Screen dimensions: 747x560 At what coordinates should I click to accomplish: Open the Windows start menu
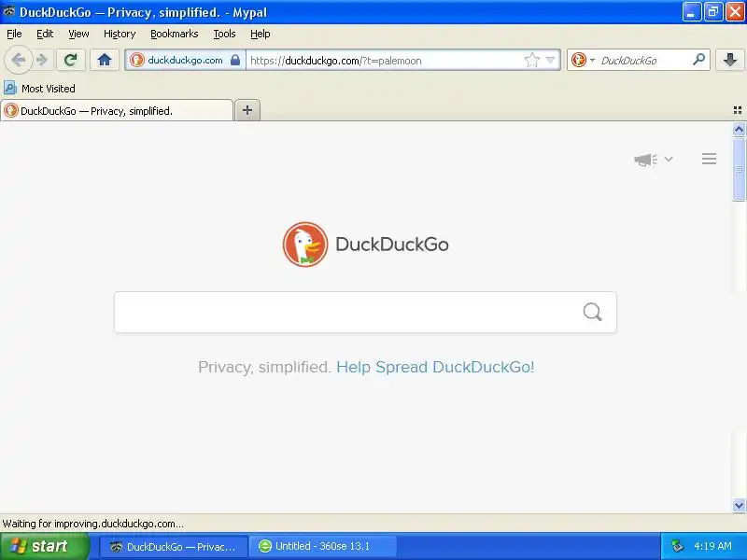point(44,546)
